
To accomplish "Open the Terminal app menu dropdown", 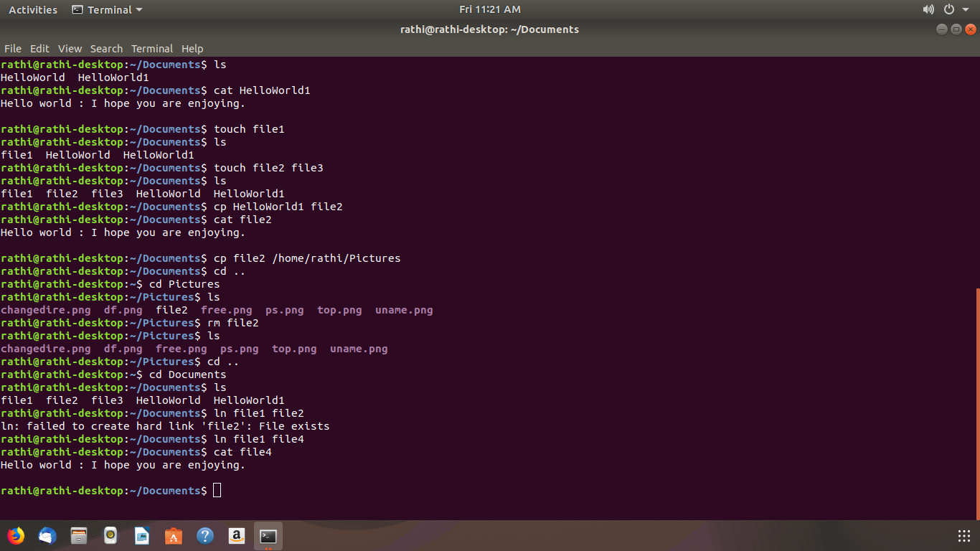I will pos(108,9).
